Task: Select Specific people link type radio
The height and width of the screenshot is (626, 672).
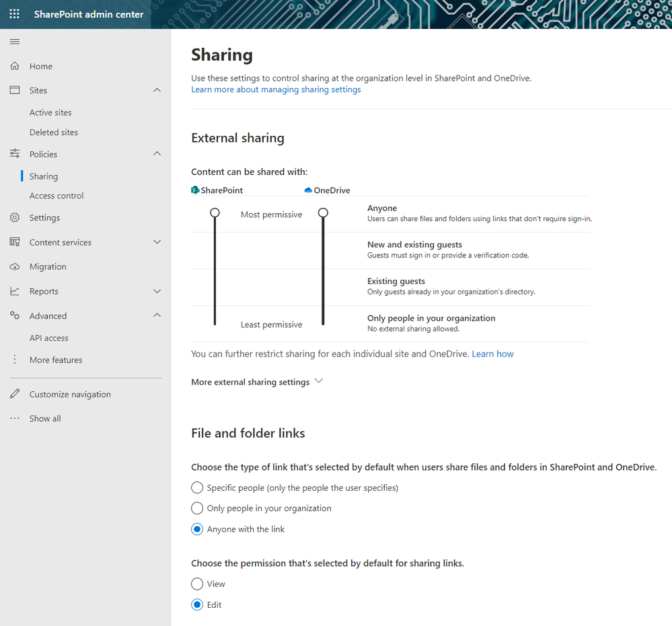Action: point(197,487)
